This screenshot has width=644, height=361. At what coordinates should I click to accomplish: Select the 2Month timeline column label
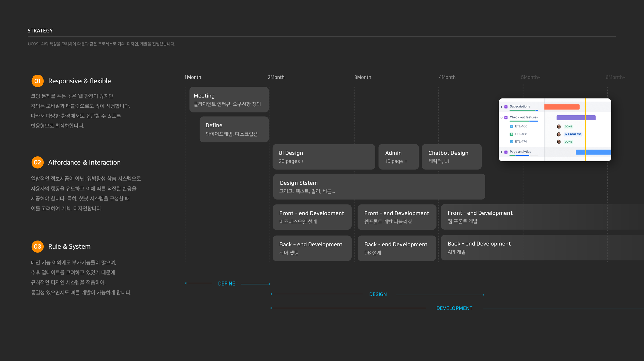click(276, 77)
